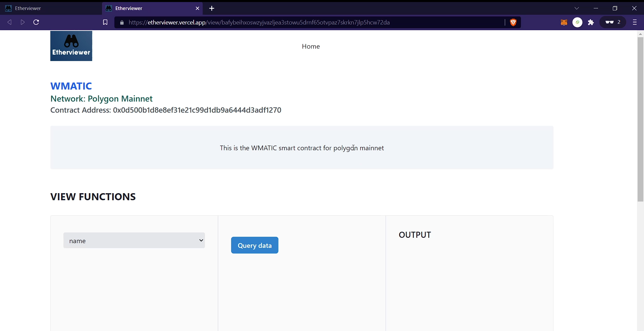Image resolution: width=644 pixels, height=331 pixels.
Task: Click the scrollbar up arrow
Action: point(640,34)
